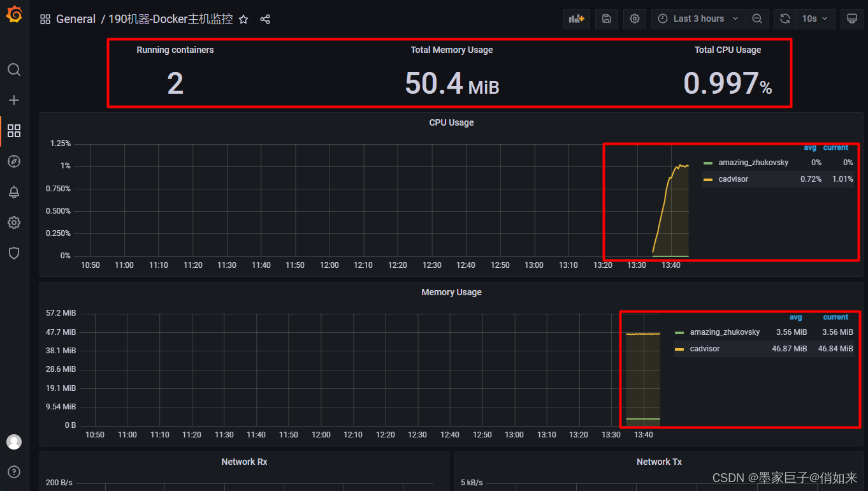This screenshot has height=491, width=868.
Task: Click cadvisor current value 1.01% in CPU legend
Action: [843, 179]
